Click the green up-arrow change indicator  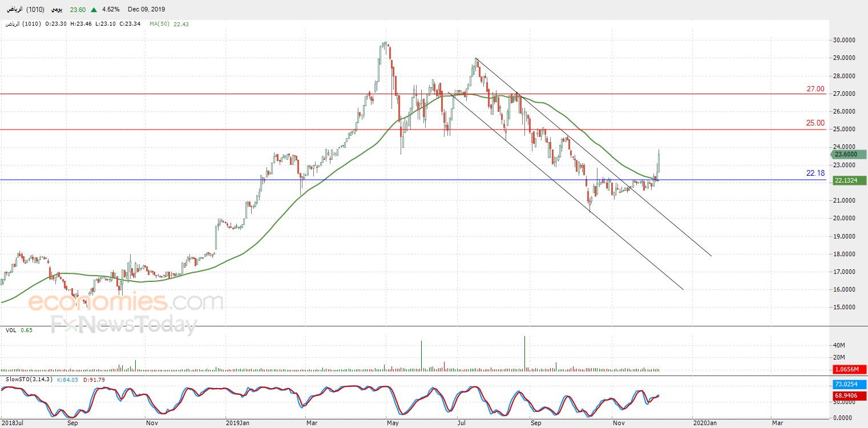coord(94,9)
